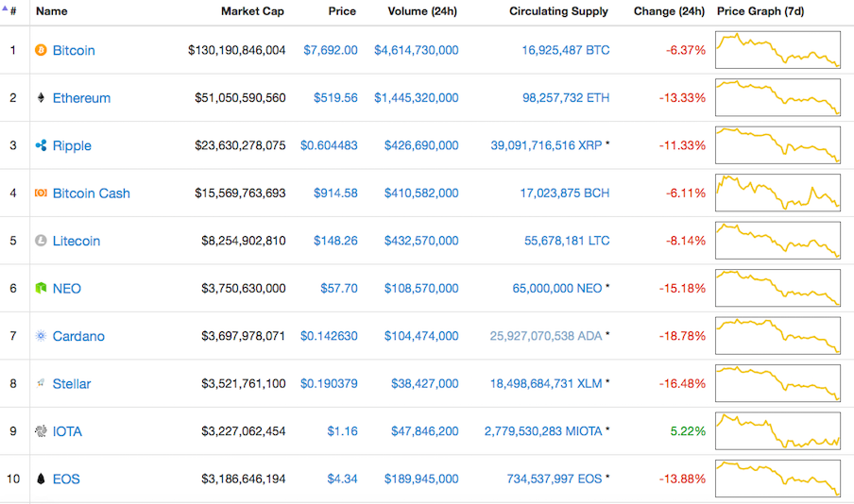The height and width of the screenshot is (504, 854).
Task: Click the NEO green logo icon
Action: click(x=41, y=288)
